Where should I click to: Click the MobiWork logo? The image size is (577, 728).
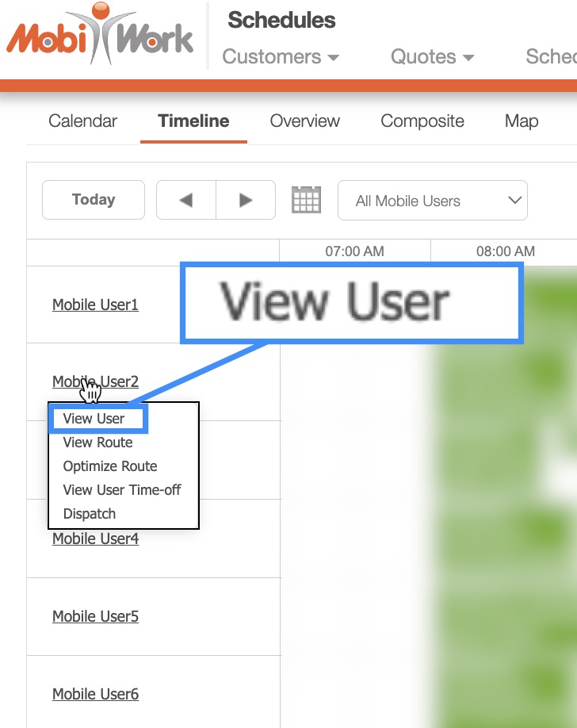point(100,36)
